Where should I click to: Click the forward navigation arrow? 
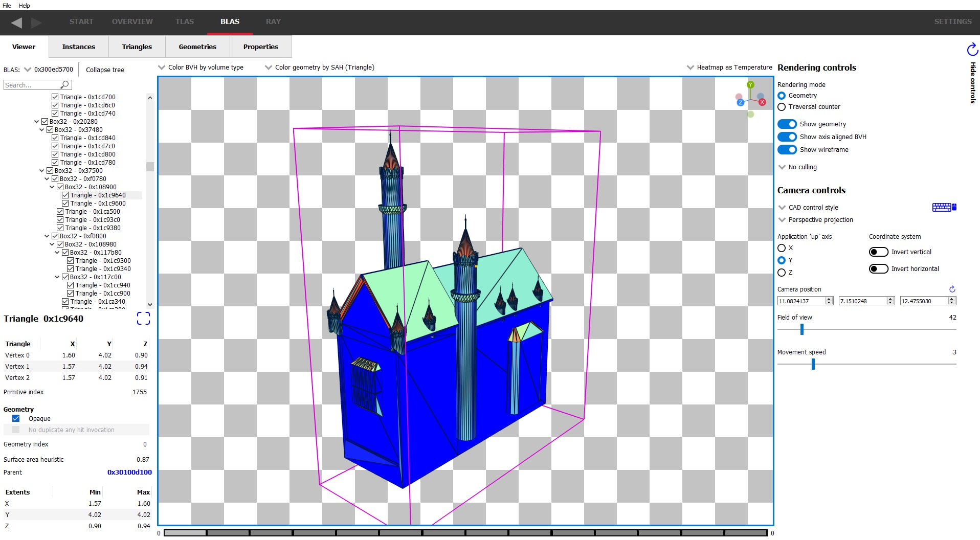point(36,22)
